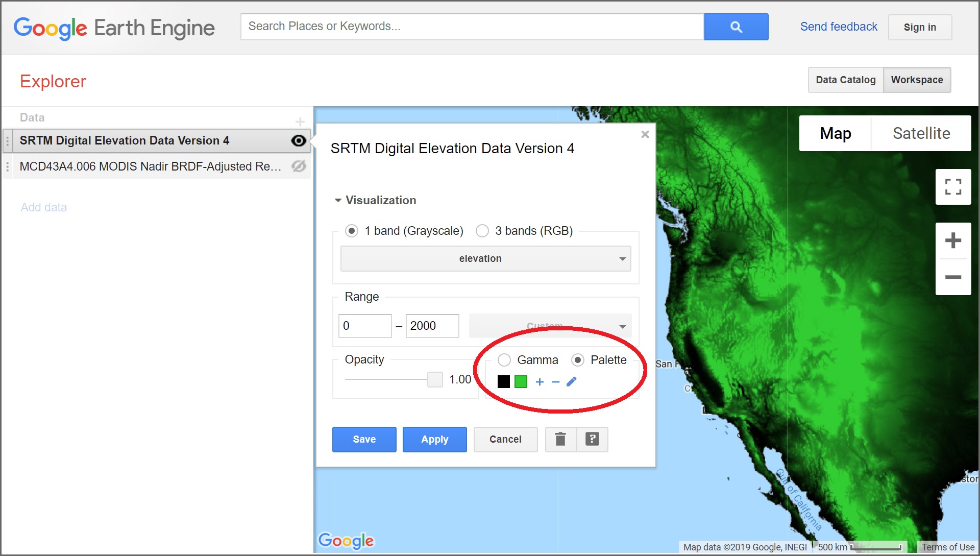Remove a palette color with minus icon
The width and height of the screenshot is (980, 556).
(556, 382)
